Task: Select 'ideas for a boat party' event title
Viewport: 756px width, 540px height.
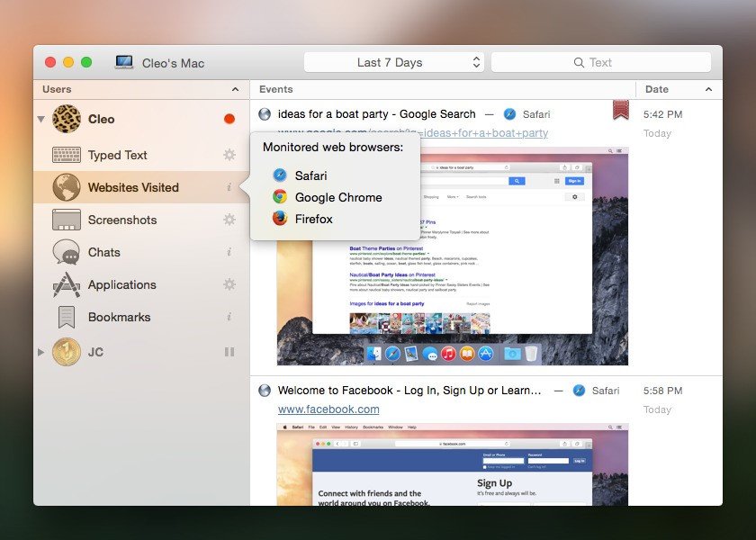Action: 376,113
